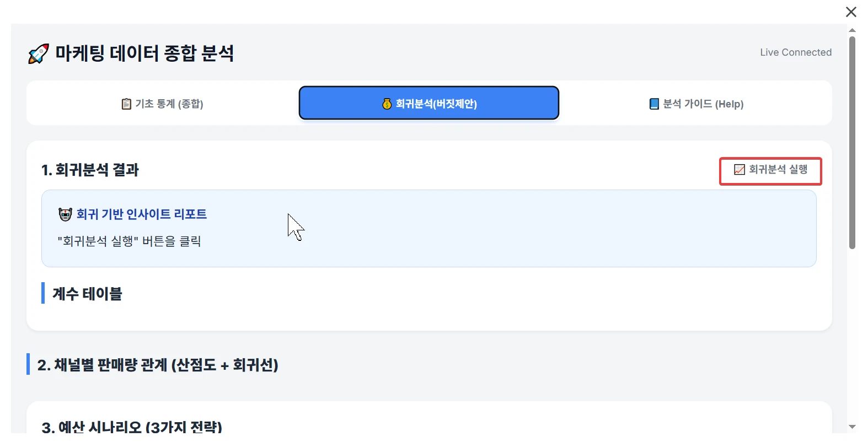Click the clipboard icon on 기초 통계 tab
The height and width of the screenshot is (442, 868).
tap(126, 104)
